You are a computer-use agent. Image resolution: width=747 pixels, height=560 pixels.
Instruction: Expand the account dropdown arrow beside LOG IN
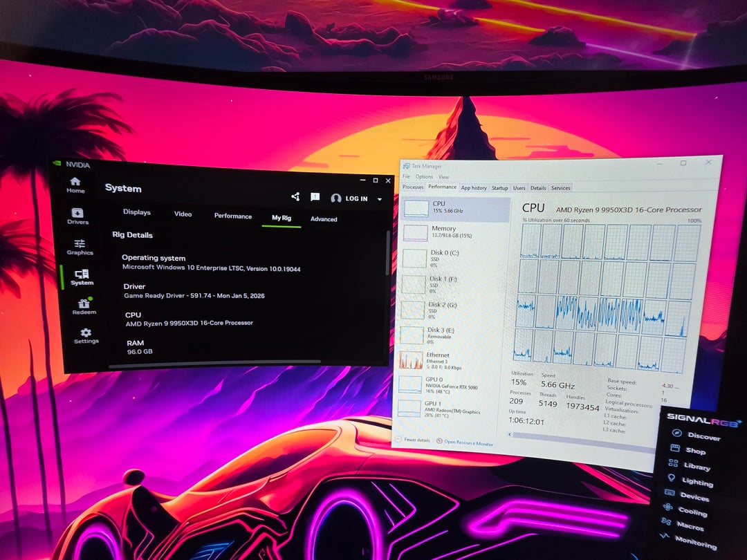coord(379,199)
